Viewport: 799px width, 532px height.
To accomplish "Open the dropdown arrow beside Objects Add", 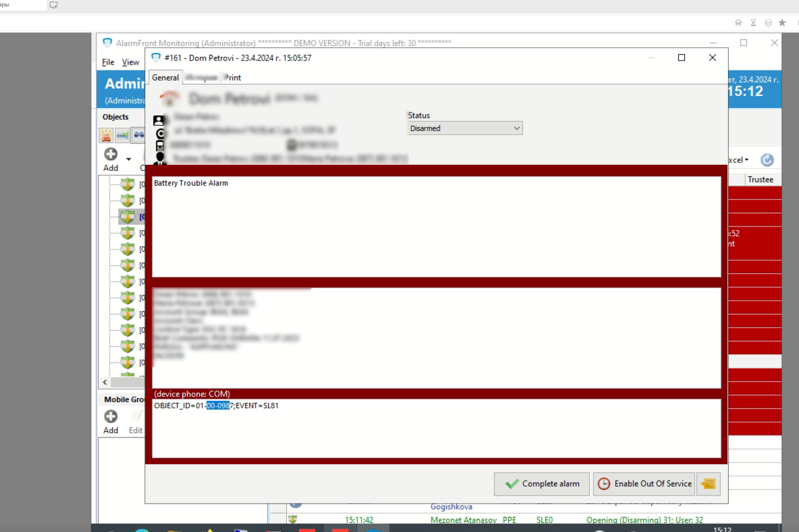I will 129,159.
